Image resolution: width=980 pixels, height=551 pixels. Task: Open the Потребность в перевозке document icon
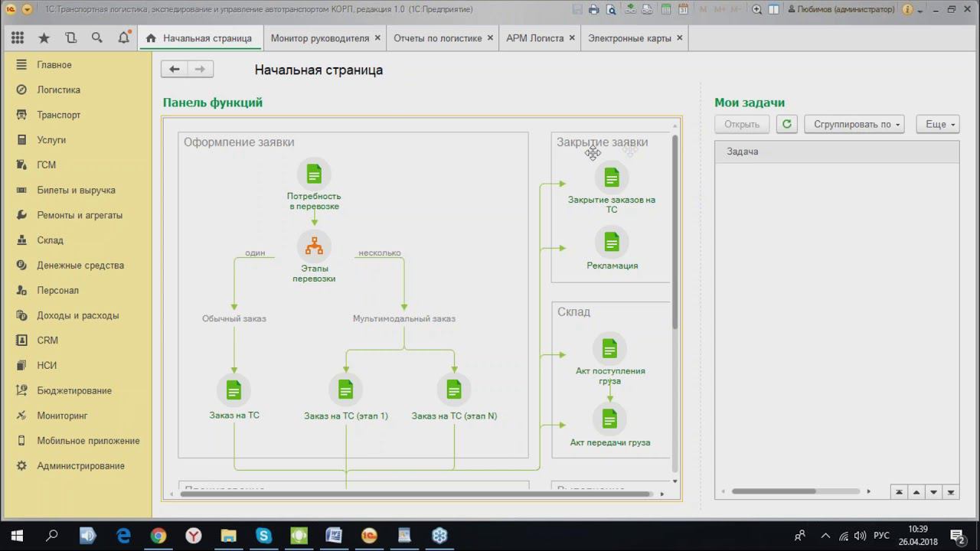tap(314, 174)
